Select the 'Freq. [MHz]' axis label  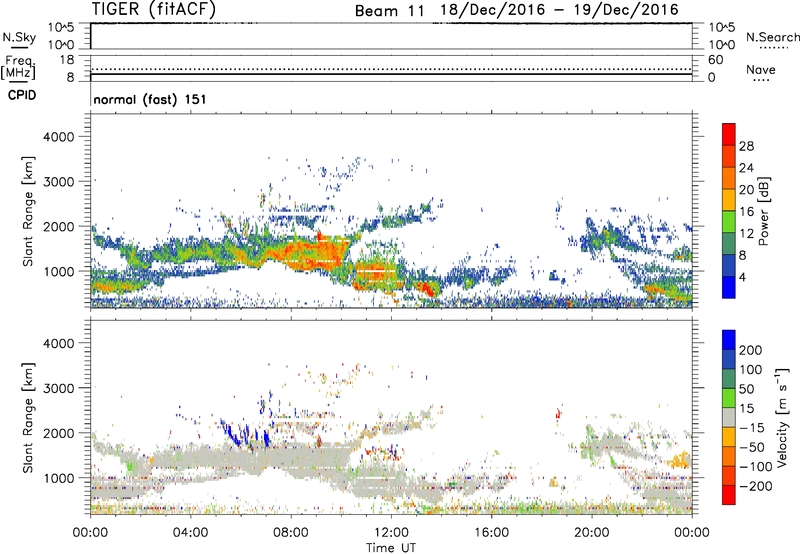18,68
